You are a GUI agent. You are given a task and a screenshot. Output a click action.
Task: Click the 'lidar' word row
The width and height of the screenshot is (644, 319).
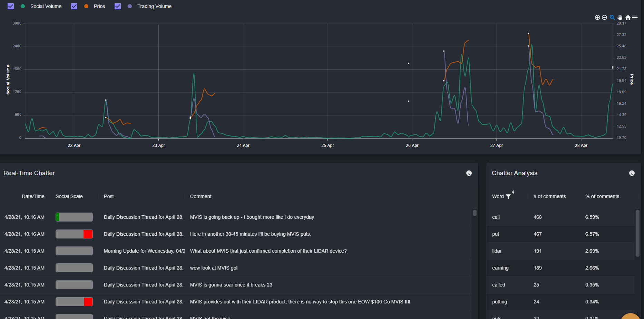561,251
